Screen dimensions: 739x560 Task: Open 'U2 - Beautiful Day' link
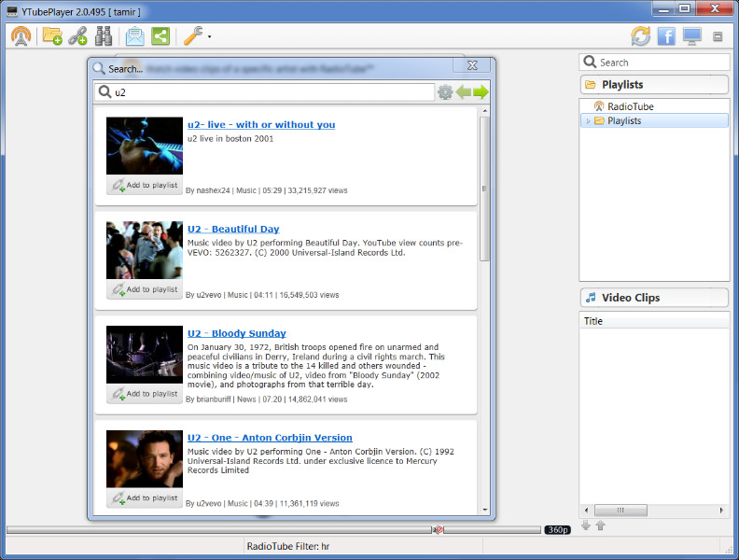[x=233, y=229]
